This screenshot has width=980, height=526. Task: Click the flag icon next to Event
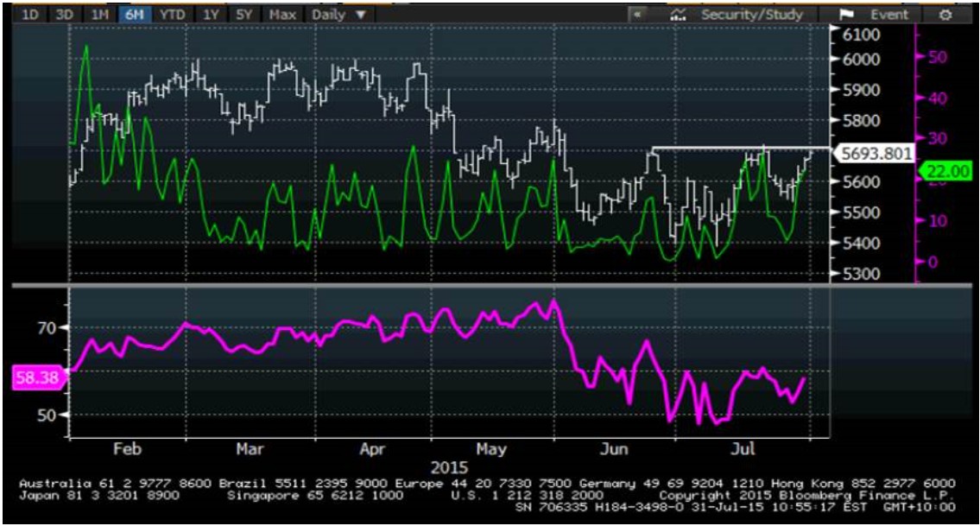point(846,15)
